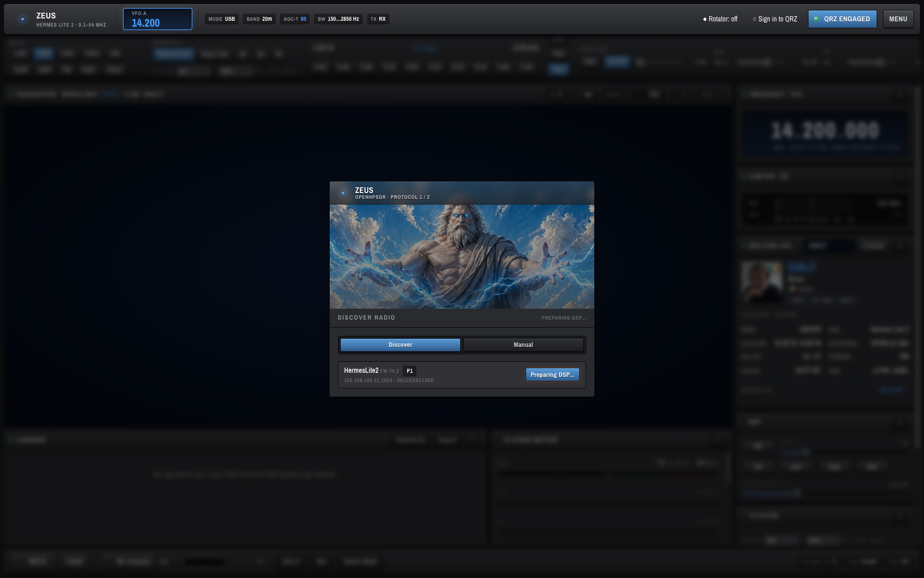Click the Zeus lightning artwork banner
Screen dimensions: 924x578
[462, 257]
